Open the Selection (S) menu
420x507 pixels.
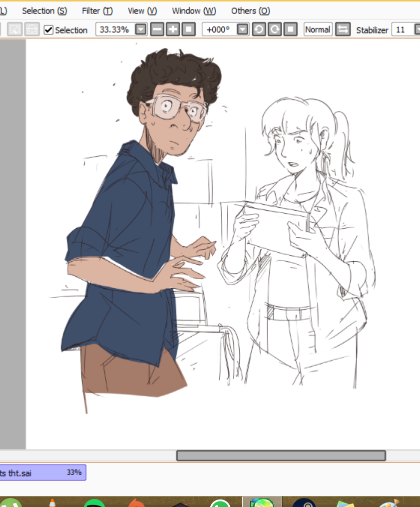click(x=44, y=10)
